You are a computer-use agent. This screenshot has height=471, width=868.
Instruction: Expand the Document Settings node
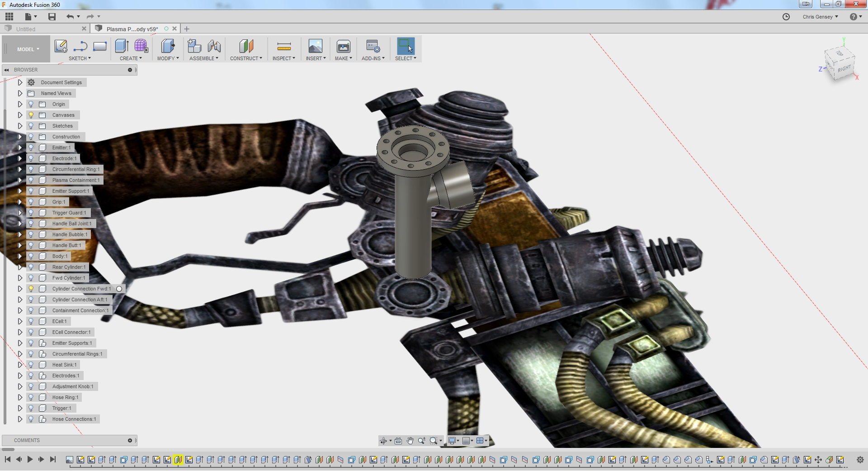pos(20,82)
